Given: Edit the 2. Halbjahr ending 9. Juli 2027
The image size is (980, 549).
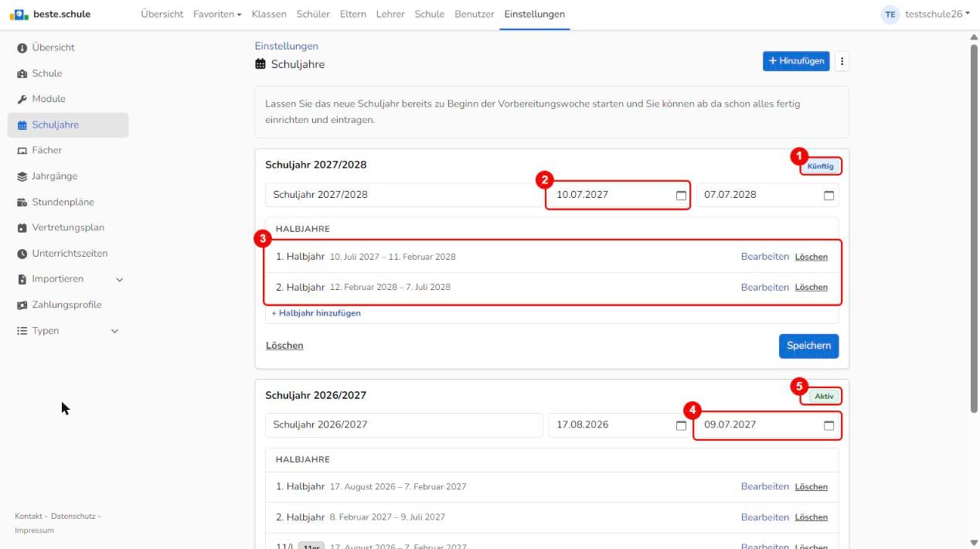Looking at the screenshot, I should (x=765, y=517).
